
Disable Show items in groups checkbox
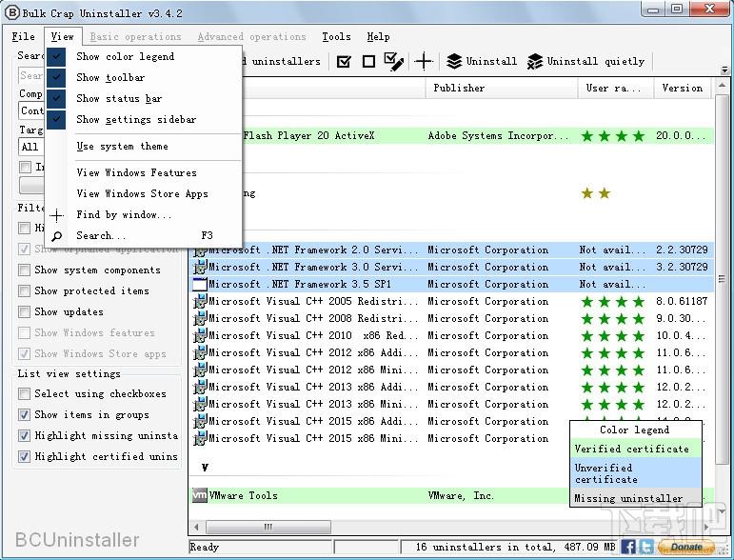click(24, 415)
